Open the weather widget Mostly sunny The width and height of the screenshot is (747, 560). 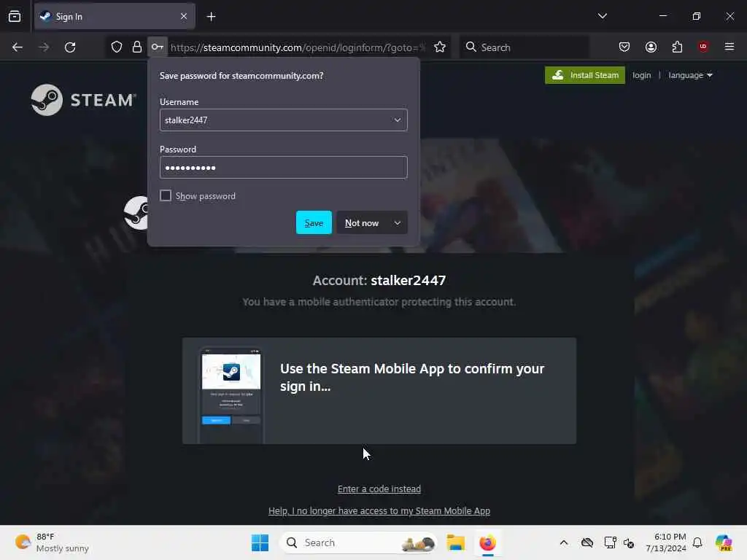pyautogui.click(x=52, y=542)
